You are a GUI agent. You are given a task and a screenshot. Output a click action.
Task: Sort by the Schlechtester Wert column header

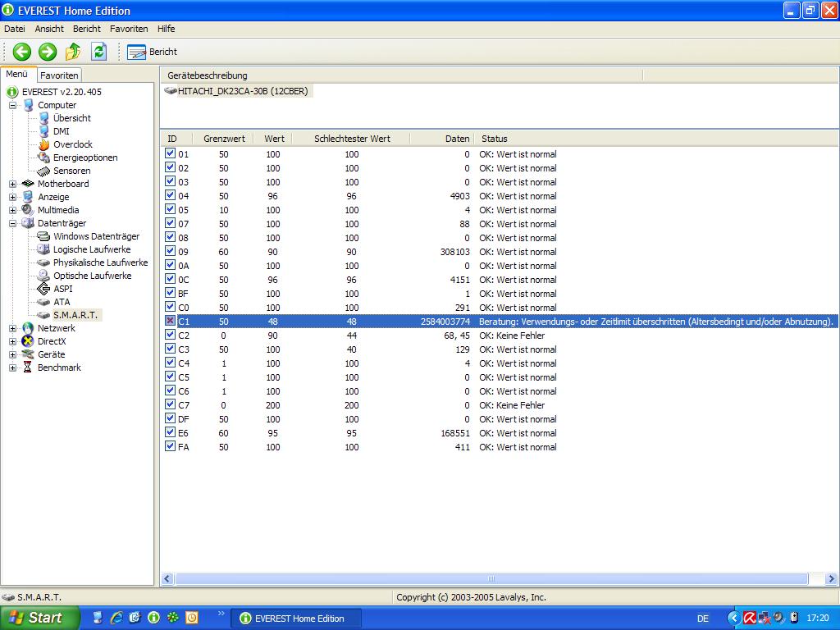(352, 139)
